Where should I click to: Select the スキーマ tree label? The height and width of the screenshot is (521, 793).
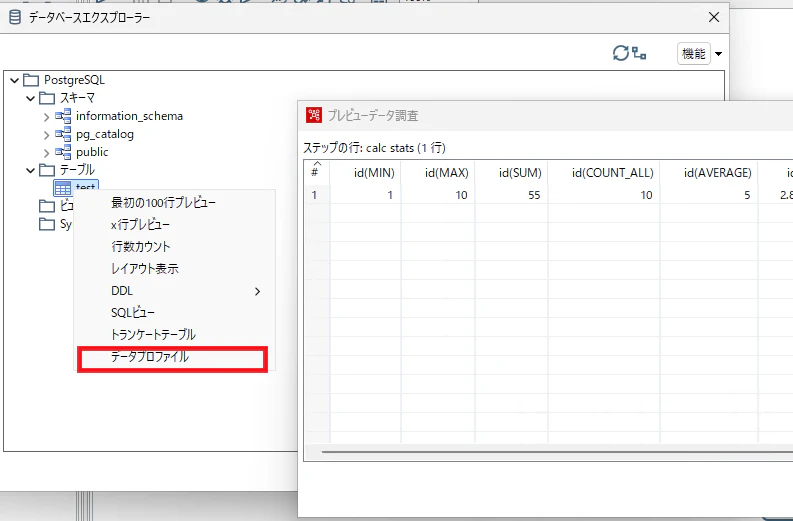point(77,98)
